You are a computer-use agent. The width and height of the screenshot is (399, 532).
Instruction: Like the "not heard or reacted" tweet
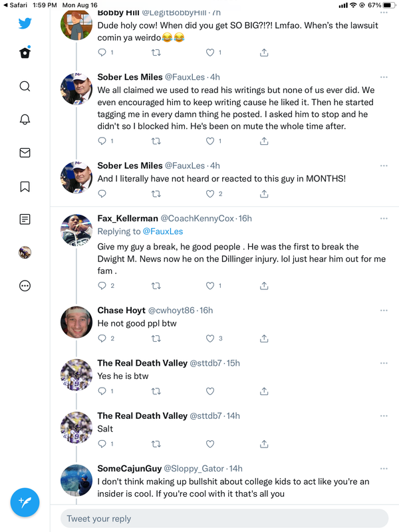210,194
